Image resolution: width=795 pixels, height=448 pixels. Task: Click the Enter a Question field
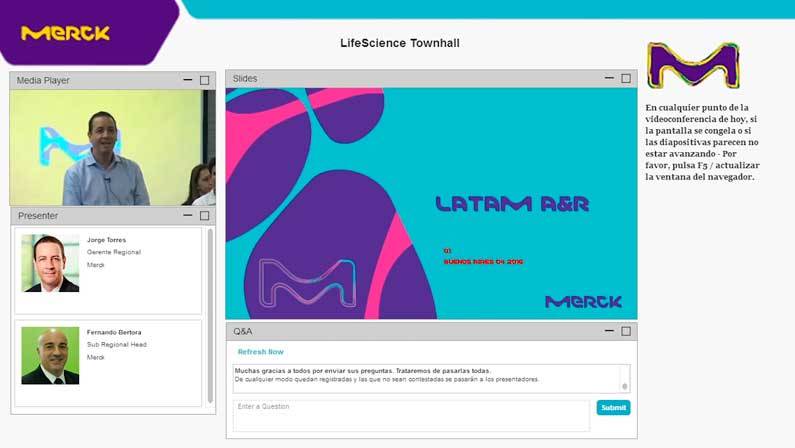(411, 416)
